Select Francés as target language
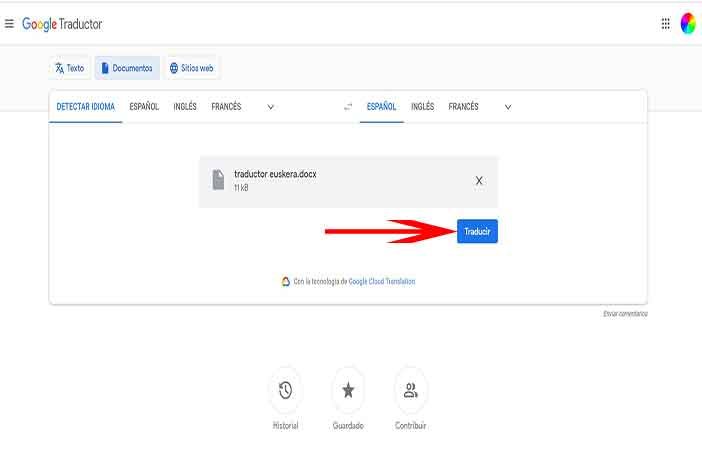The image size is (702, 469). click(x=463, y=107)
